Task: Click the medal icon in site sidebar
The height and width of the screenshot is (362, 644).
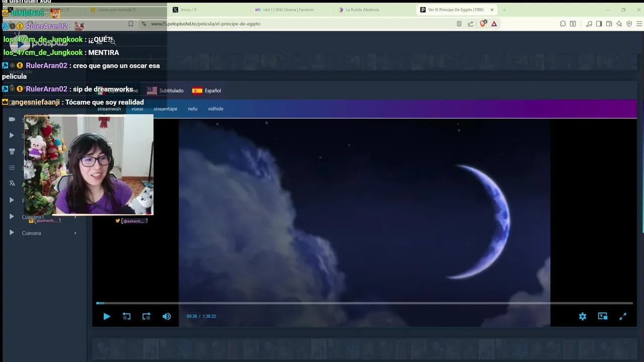Action: click(x=12, y=151)
